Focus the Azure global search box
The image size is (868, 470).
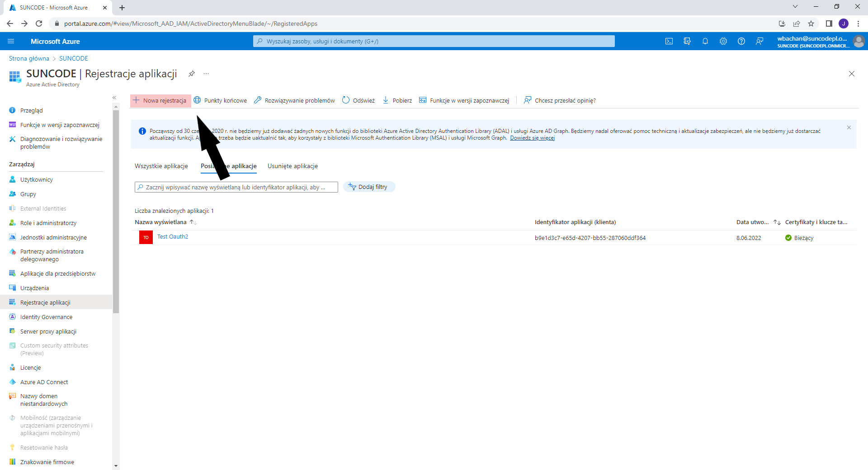[434, 41]
